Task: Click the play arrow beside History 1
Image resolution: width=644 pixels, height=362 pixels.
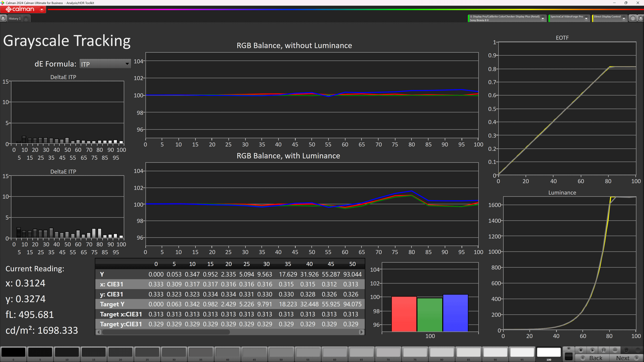Action: pyautogui.click(x=3, y=18)
